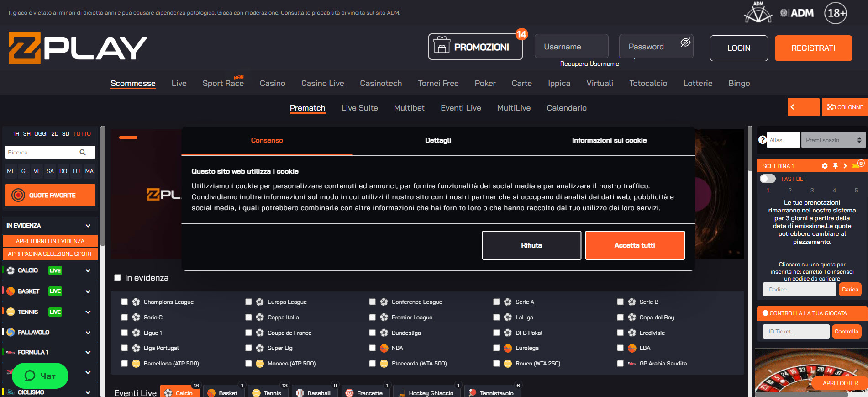Click the Basket ball icon in sidebar
Viewport: 868px width, 397px height.
[11, 291]
